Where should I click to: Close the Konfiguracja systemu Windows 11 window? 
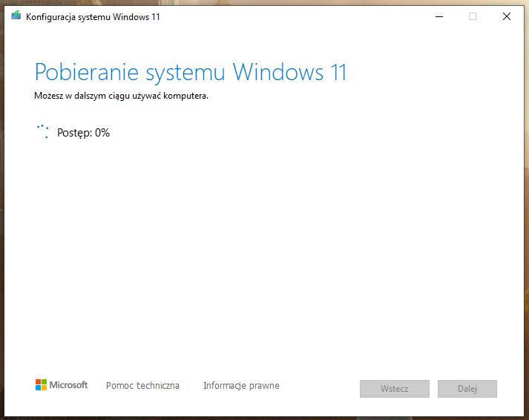pos(507,16)
